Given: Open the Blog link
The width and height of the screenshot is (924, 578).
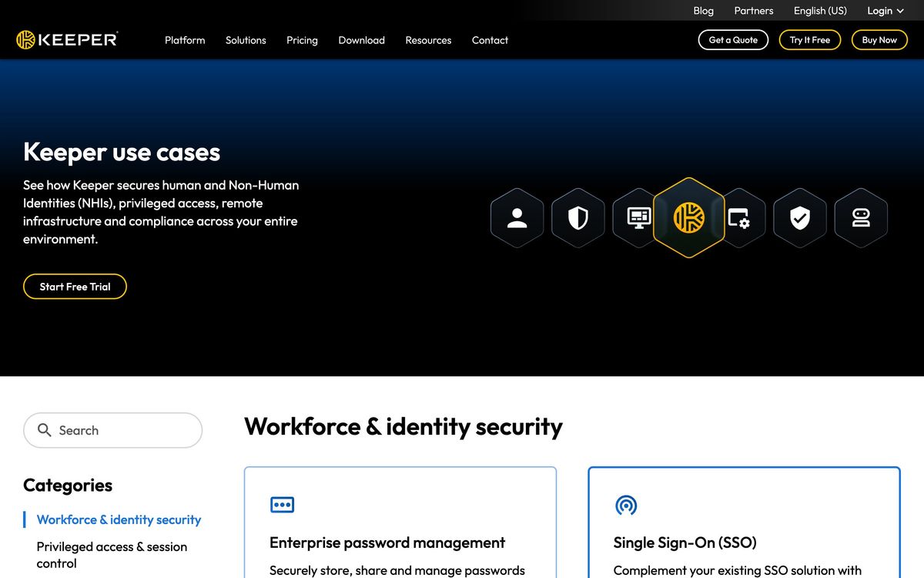Looking at the screenshot, I should 703,11.
